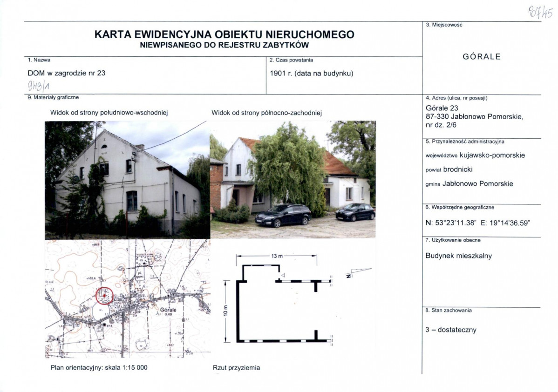Click the field label '4. Adres (ulica, nr posesji)'

(x=456, y=98)
